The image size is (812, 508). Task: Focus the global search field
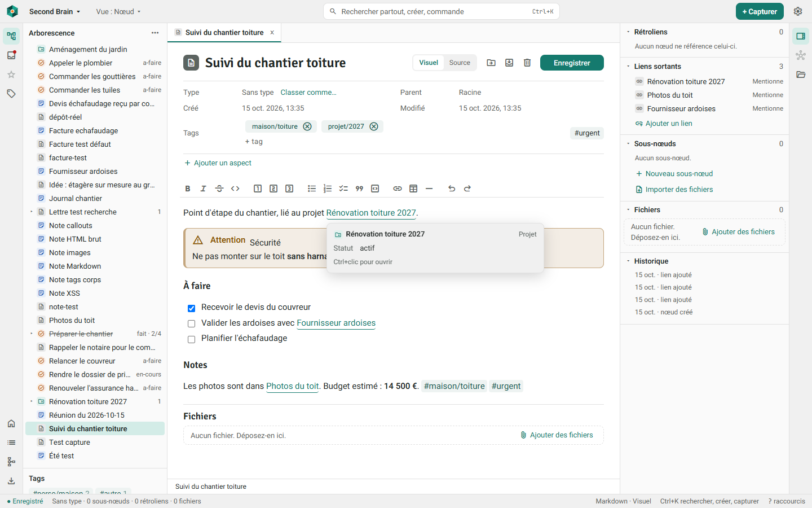pos(442,11)
